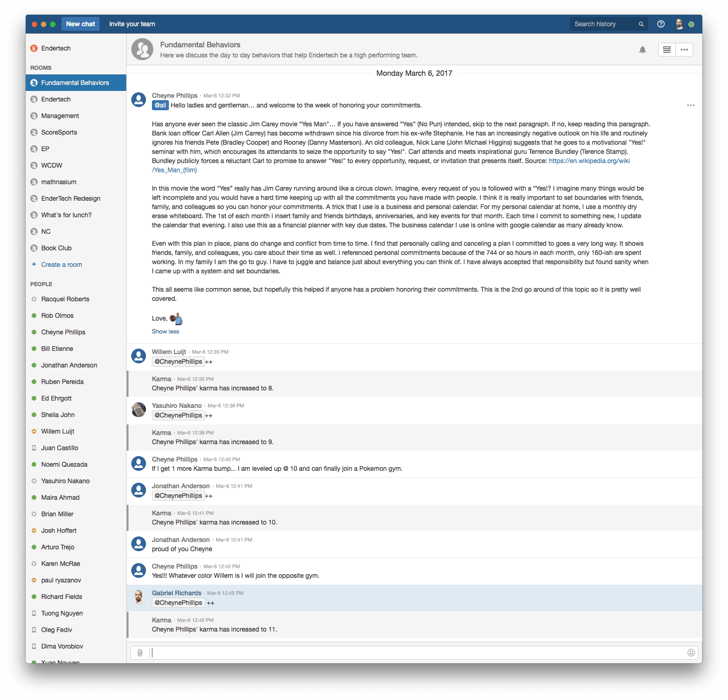
Task: Focus the message input box
Action: point(418,653)
